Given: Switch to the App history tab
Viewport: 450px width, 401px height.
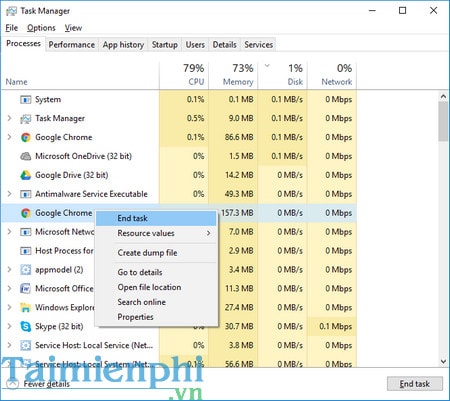Looking at the screenshot, I should [x=123, y=45].
